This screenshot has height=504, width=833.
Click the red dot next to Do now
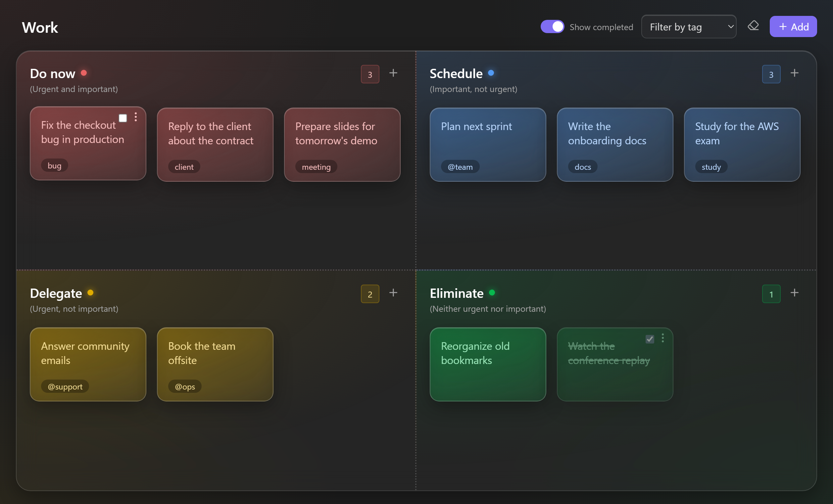pyautogui.click(x=84, y=72)
